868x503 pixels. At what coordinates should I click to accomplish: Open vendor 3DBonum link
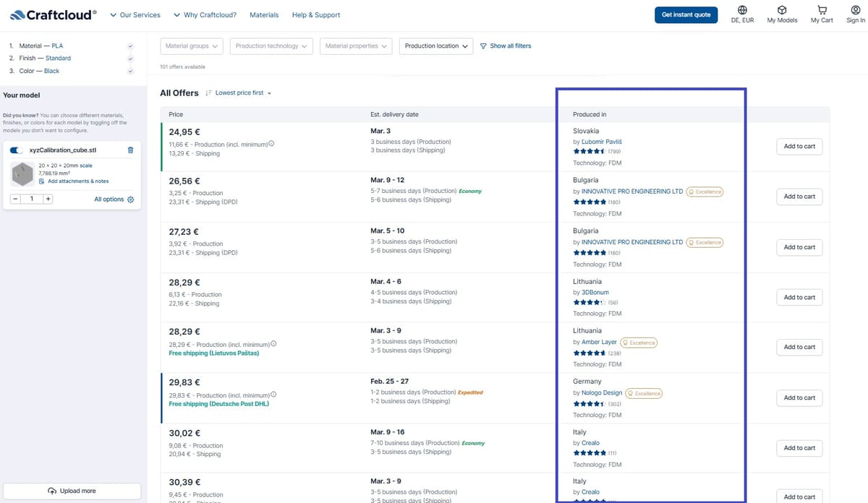595,292
